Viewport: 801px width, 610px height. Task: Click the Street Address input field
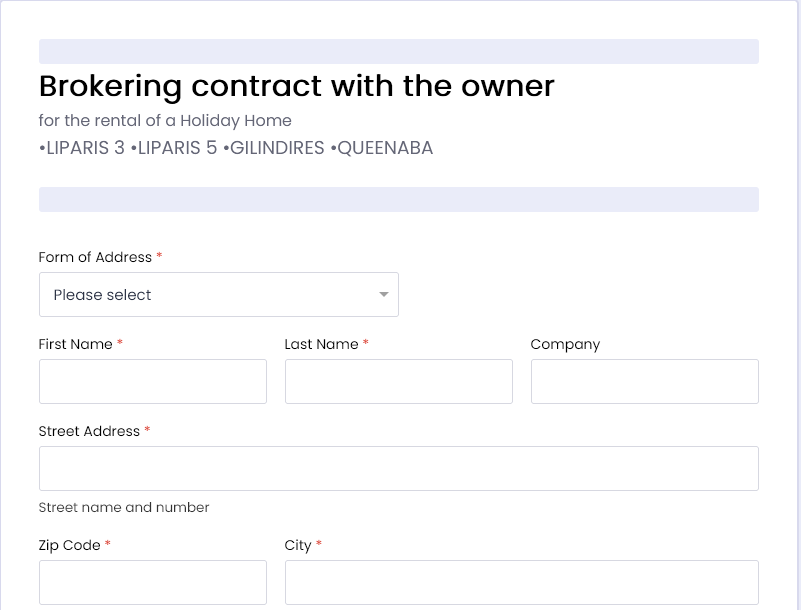point(399,468)
